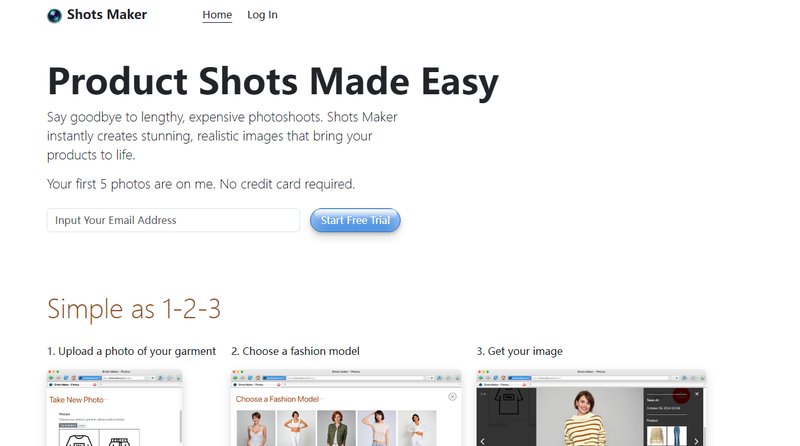Click the t-shirt outline icon in step 3
Viewport: 800px width, 446px height.
[x=507, y=402]
